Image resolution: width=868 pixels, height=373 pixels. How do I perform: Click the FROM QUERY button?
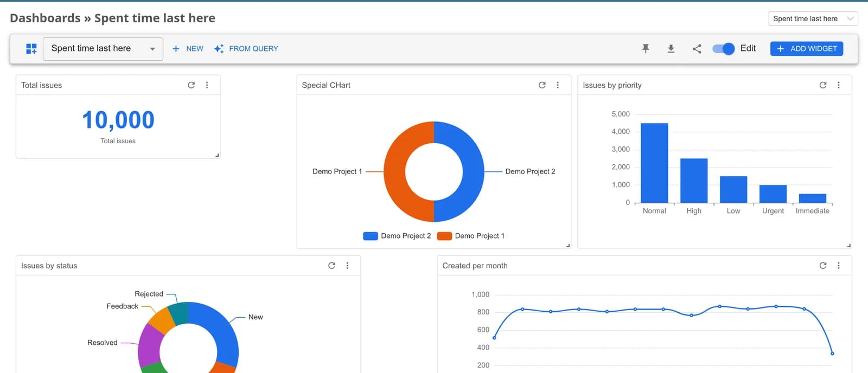click(x=246, y=49)
